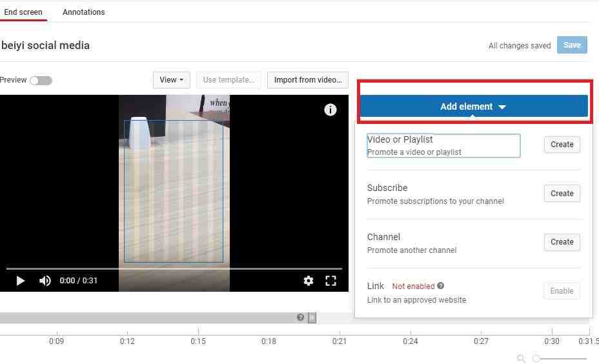
Task: Click the video progress bar
Action: (174, 268)
